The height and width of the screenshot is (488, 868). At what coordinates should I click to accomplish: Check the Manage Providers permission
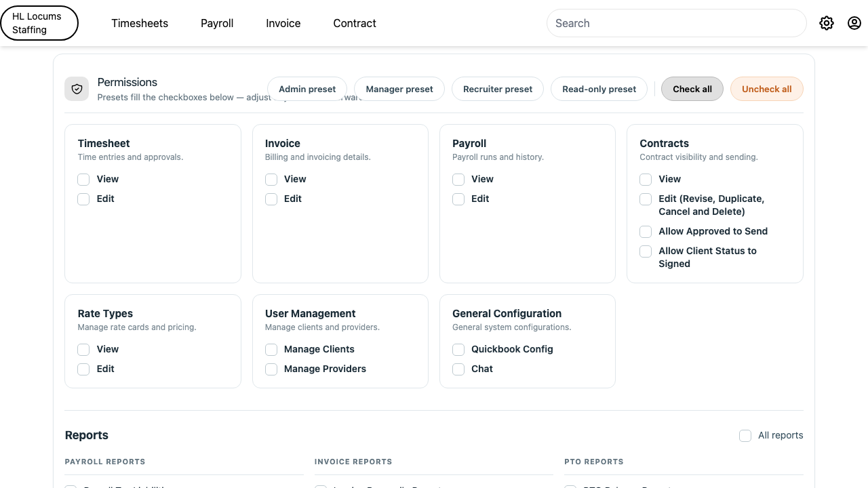271,369
